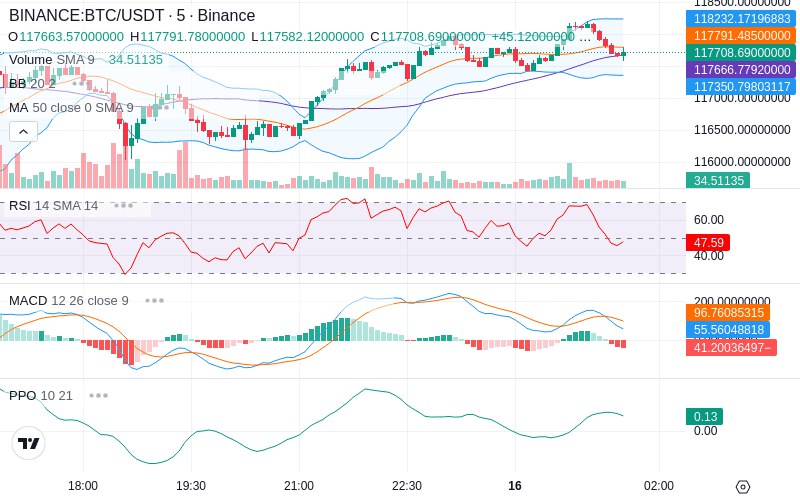Click the 34.51135 volume value tag
The width and height of the screenshot is (800, 500).
(x=718, y=180)
